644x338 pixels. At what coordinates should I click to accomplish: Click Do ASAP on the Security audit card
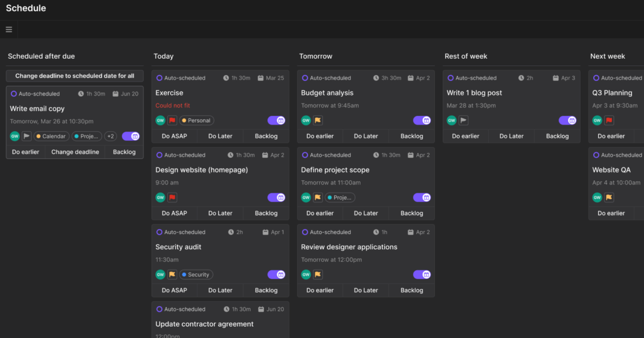point(174,290)
